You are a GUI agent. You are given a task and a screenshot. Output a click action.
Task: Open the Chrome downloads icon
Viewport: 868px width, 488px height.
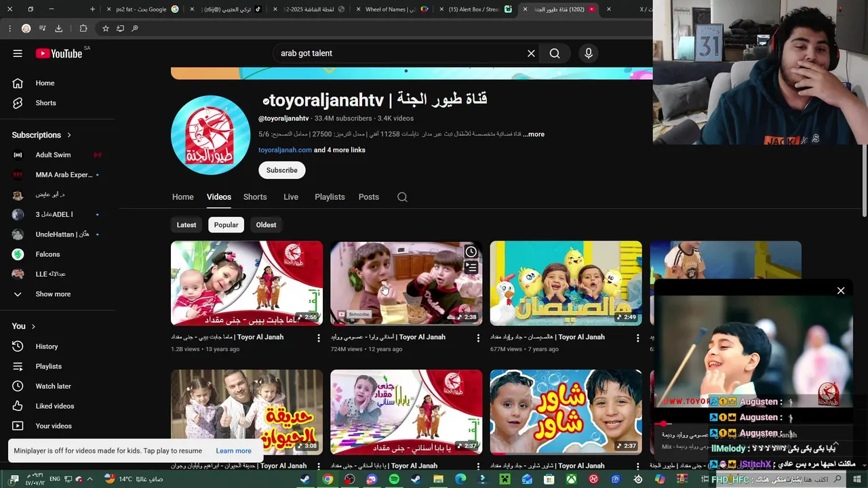pyautogui.click(x=58, y=28)
